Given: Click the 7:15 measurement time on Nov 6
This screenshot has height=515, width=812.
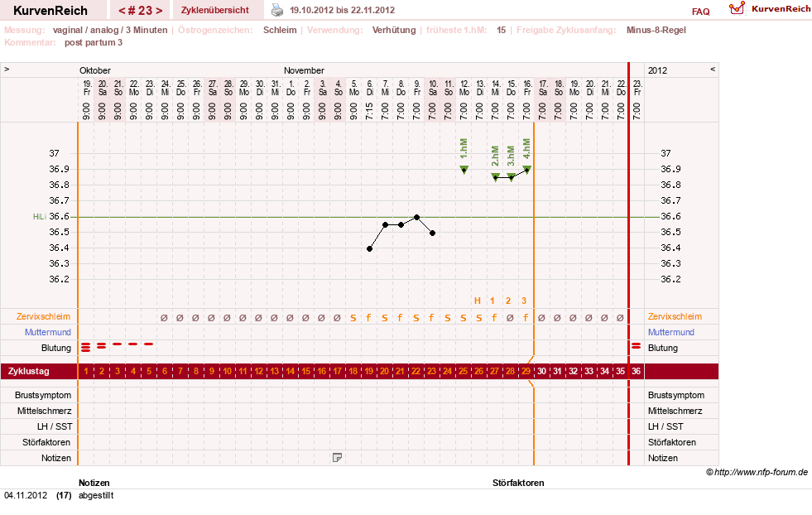Looking at the screenshot, I should point(369,111).
